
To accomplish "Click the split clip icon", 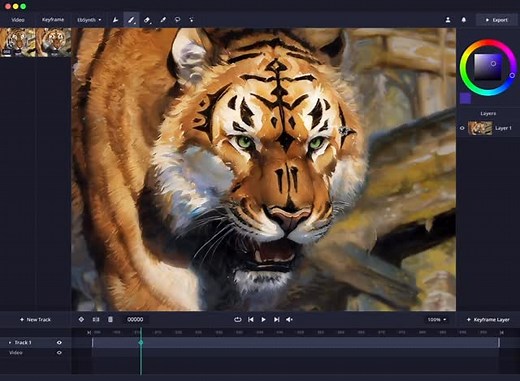I will tap(96, 319).
